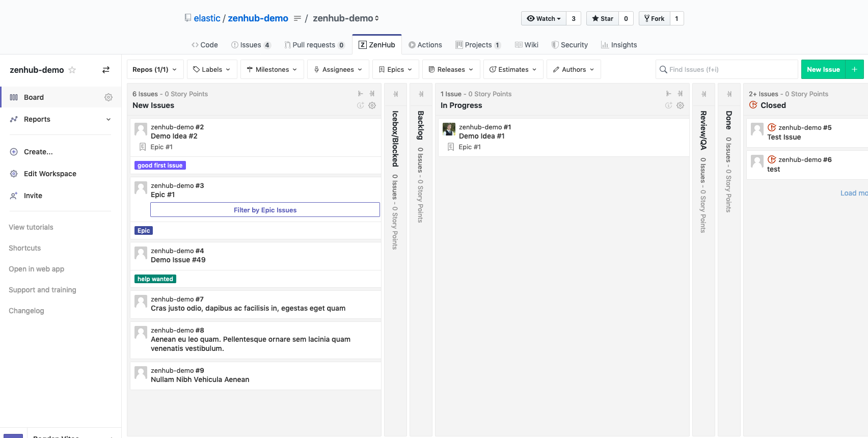The width and height of the screenshot is (868, 438).
Task: Click the Watch button
Action: tap(544, 18)
